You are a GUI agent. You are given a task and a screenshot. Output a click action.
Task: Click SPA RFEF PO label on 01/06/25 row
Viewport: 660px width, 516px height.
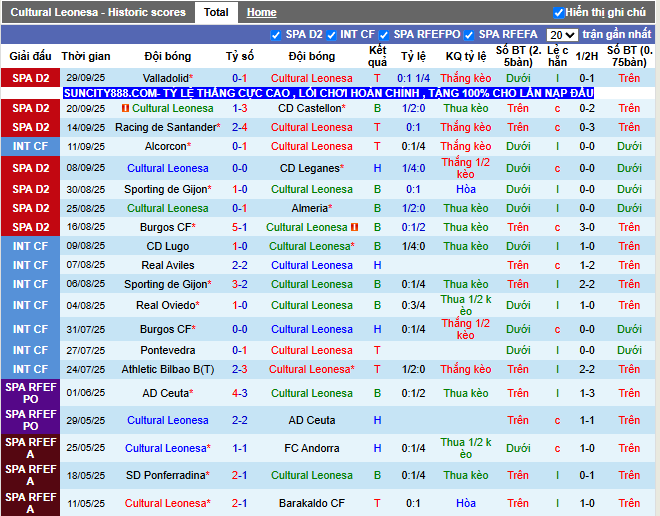click(30, 393)
